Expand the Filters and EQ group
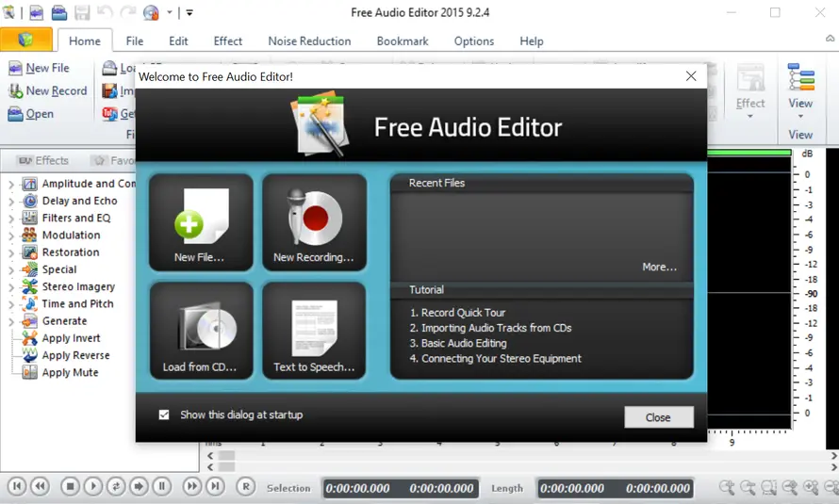Image resolution: width=839 pixels, height=504 pixels. (11, 219)
